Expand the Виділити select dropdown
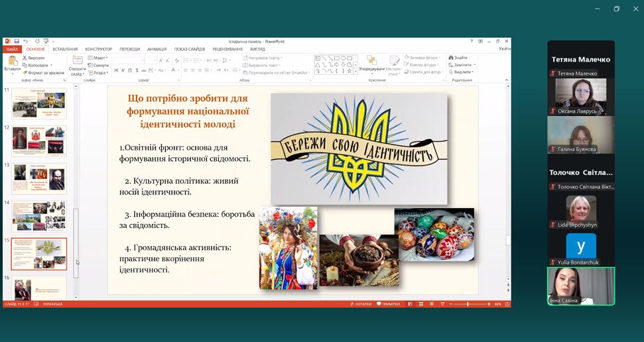The width and height of the screenshot is (644, 342). (462, 72)
